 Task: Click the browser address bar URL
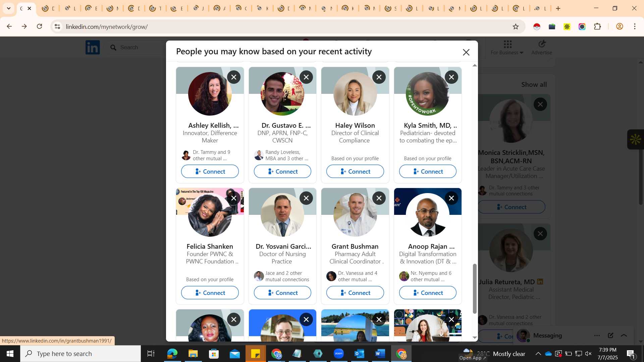107,26
